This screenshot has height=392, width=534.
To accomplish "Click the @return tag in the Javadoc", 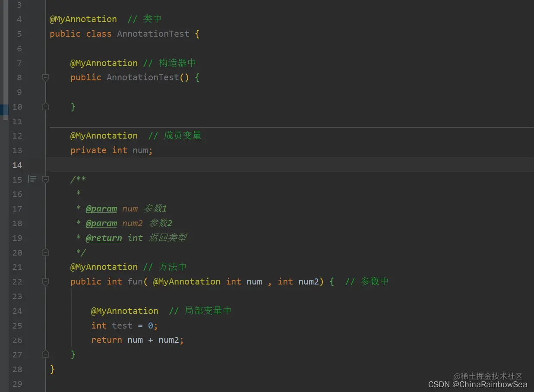I will pyautogui.click(x=104, y=238).
